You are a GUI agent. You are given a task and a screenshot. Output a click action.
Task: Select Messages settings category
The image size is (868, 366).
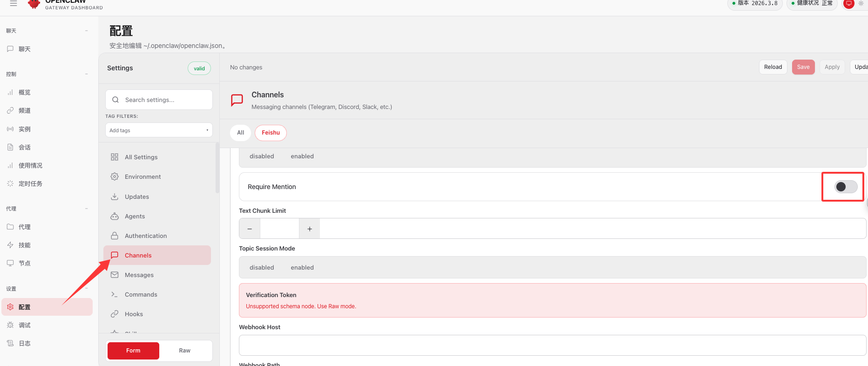pyautogui.click(x=157, y=275)
